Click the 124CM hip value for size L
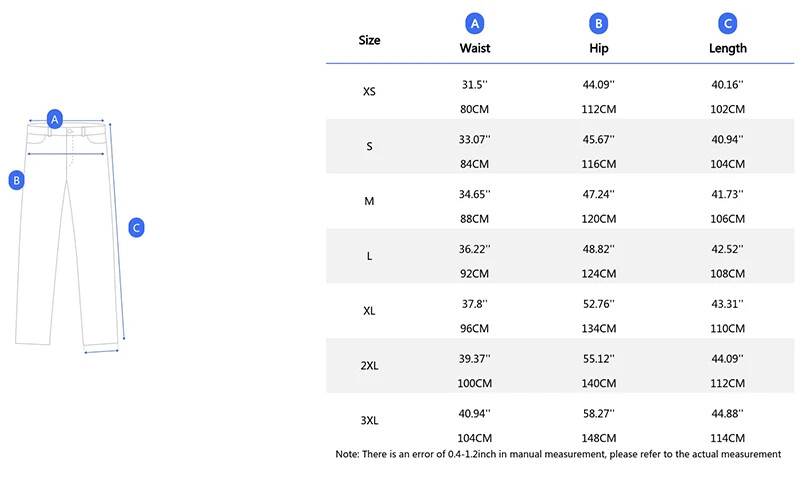This screenshot has width=800, height=482. [599, 274]
